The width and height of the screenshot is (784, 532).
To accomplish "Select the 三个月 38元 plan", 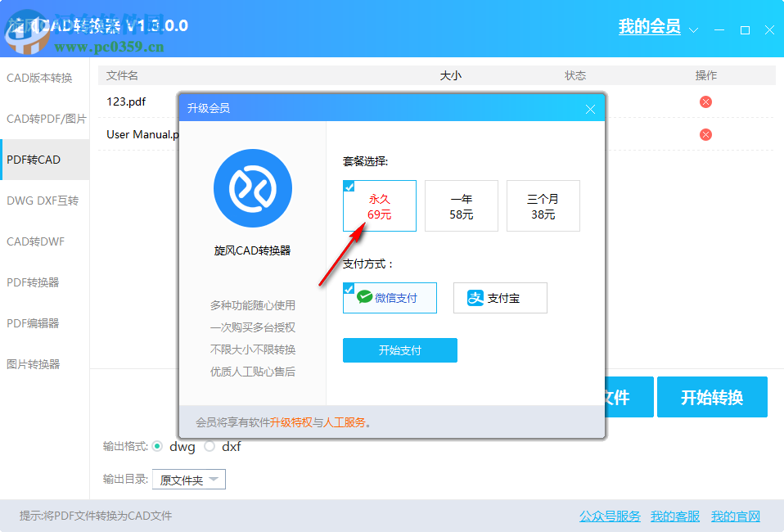I will tap(543, 205).
